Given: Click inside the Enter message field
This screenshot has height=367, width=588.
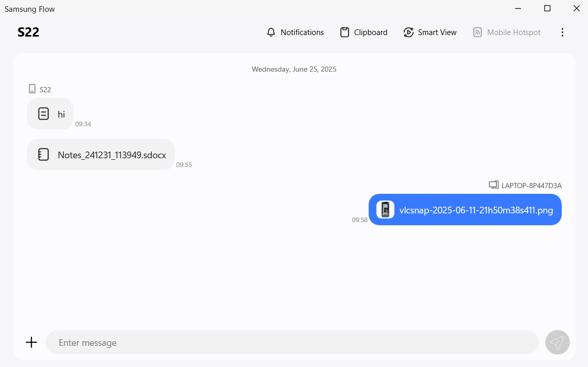Looking at the screenshot, I should click(292, 342).
